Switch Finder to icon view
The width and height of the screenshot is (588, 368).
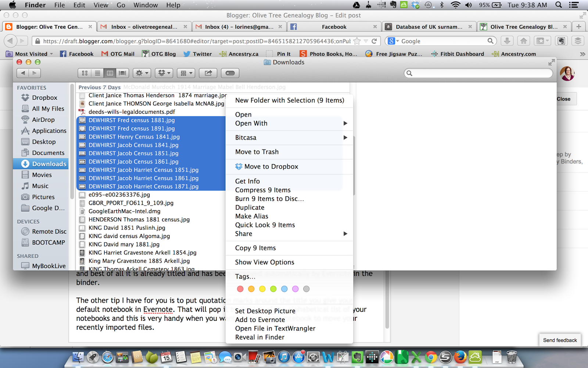[x=85, y=73]
